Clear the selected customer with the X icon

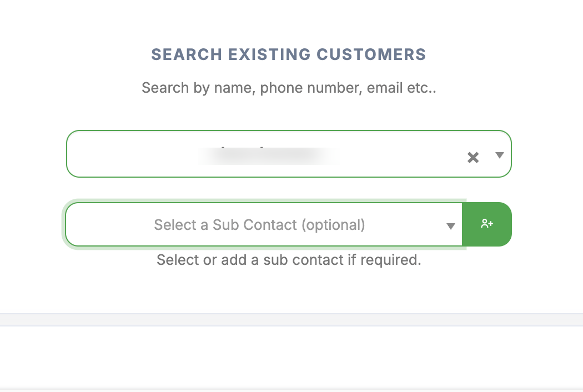click(x=473, y=158)
